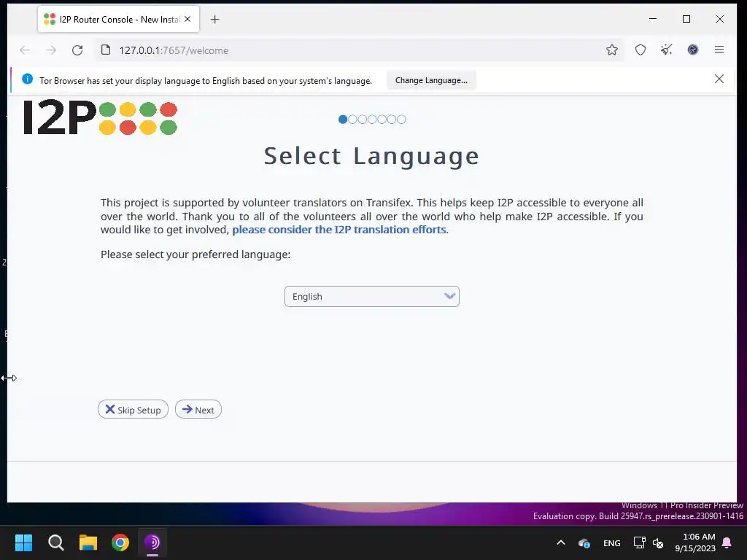Viewport: 747px width, 560px height.
Task: Reload the current page
Action: 77,50
